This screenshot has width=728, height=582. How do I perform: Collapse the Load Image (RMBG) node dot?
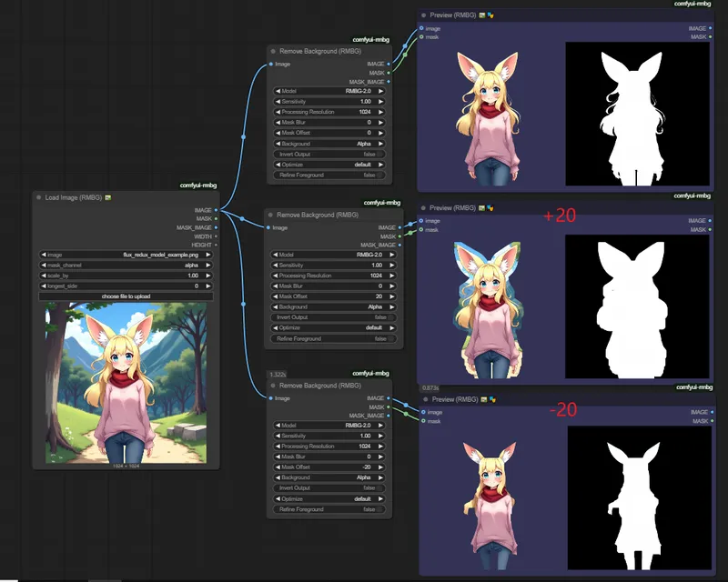point(38,197)
